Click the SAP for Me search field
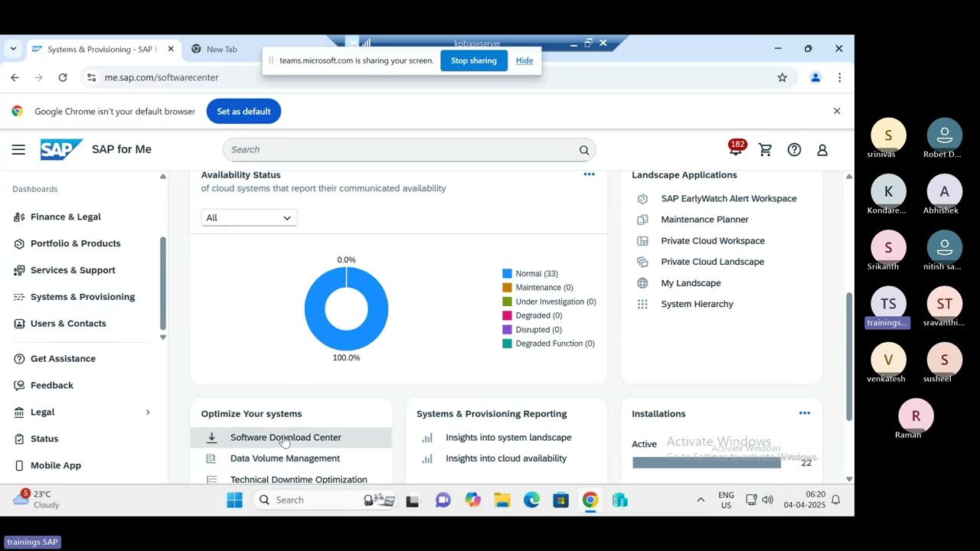980x551 pixels. coord(409,150)
